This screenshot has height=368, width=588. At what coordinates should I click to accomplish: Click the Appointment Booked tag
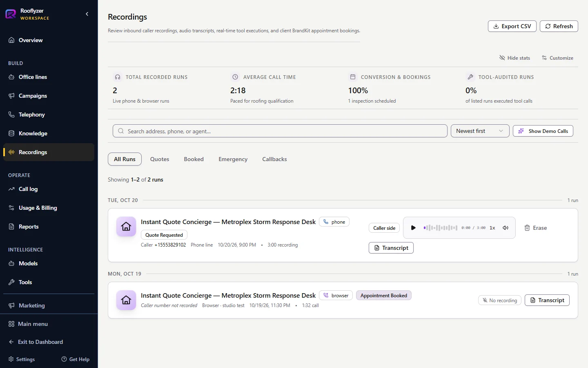click(384, 295)
